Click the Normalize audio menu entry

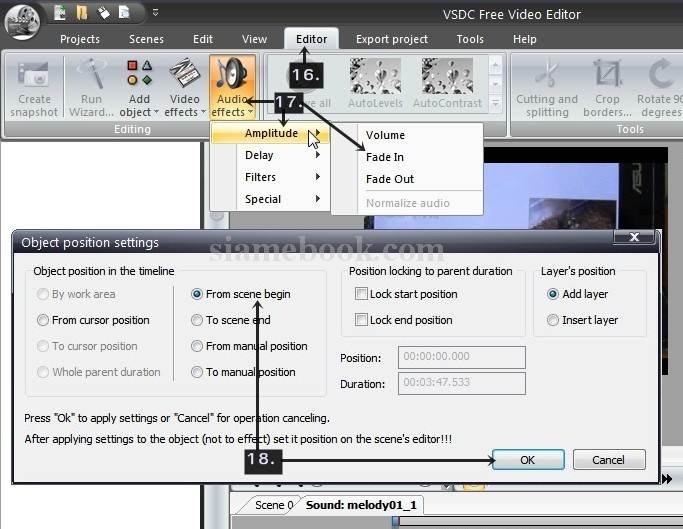(407, 203)
